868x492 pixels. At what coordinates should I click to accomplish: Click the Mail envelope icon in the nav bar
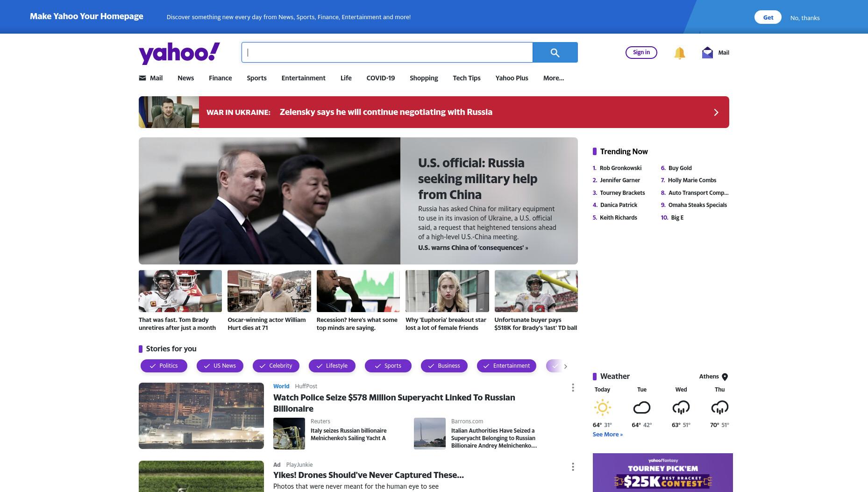click(142, 78)
